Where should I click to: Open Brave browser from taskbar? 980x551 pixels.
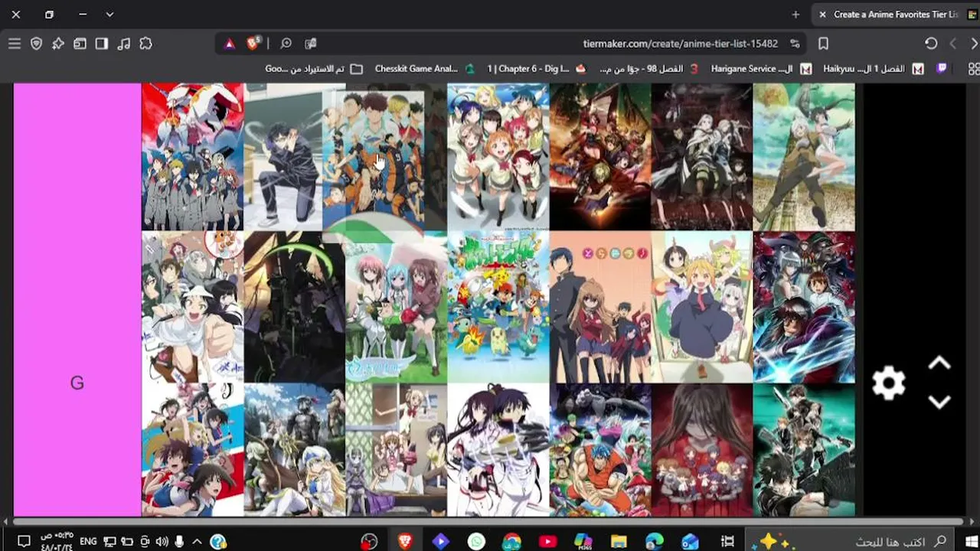click(405, 542)
